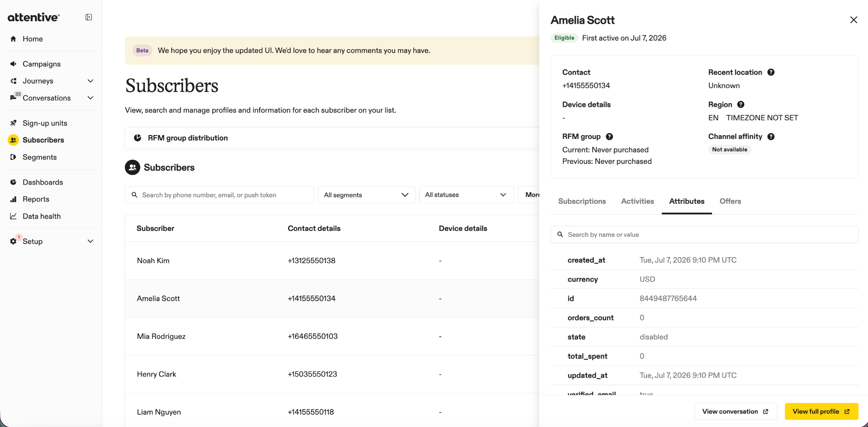
Task: Click the yellow Subscribers sidebar icon
Action: click(x=13, y=140)
